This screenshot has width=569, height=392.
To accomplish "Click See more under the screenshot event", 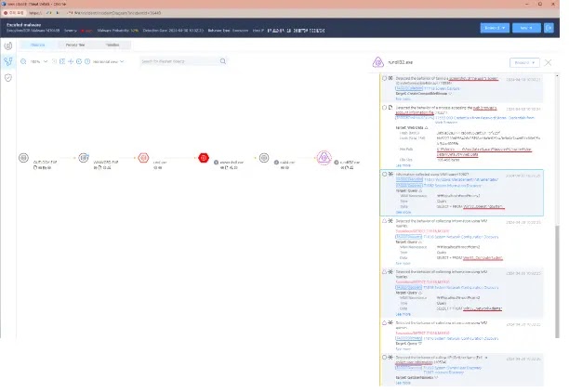I will (x=403, y=99).
